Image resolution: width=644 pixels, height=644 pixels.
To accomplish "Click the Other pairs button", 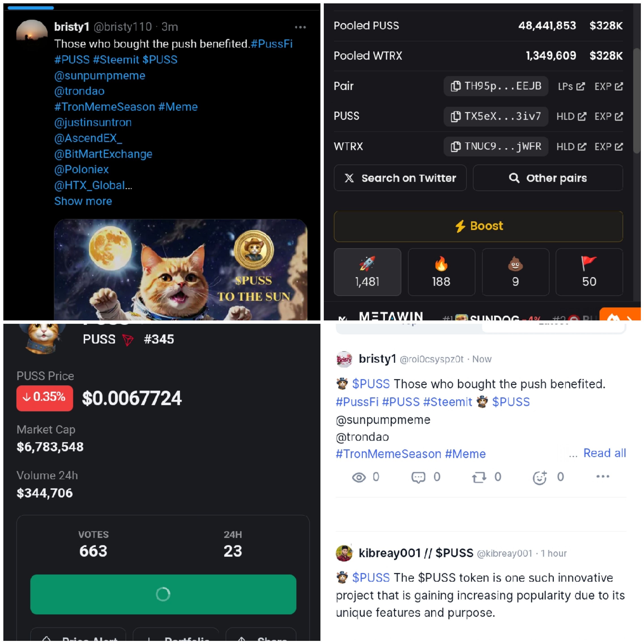I will [x=548, y=178].
